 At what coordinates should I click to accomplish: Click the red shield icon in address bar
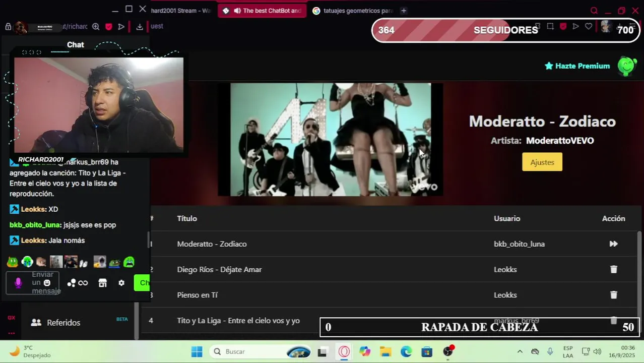point(109,27)
